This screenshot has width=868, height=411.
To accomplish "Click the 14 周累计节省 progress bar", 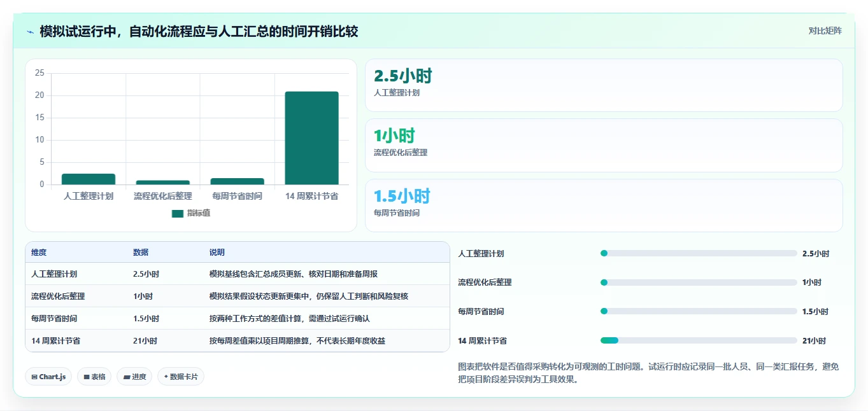I will 699,340.
